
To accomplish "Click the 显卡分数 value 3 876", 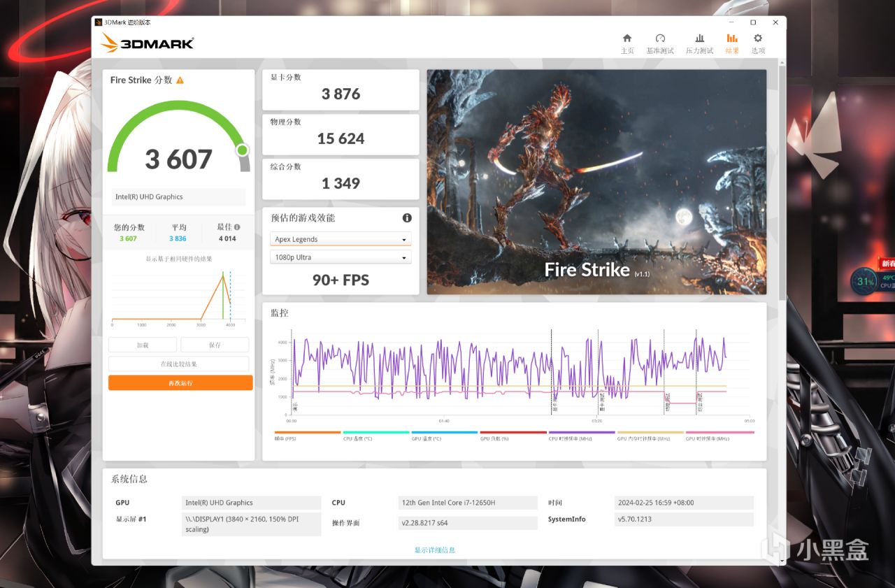I will (341, 94).
